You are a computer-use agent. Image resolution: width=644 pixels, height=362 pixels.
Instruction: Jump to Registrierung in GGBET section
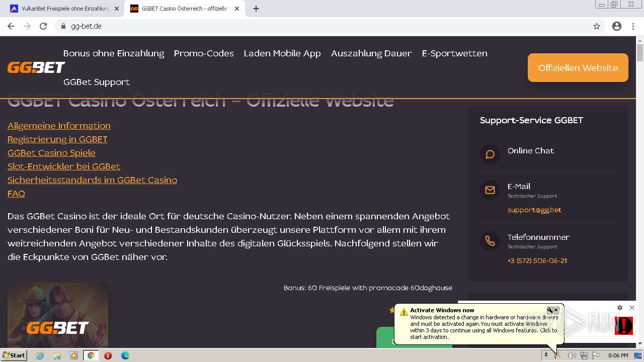[x=57, y=139]
